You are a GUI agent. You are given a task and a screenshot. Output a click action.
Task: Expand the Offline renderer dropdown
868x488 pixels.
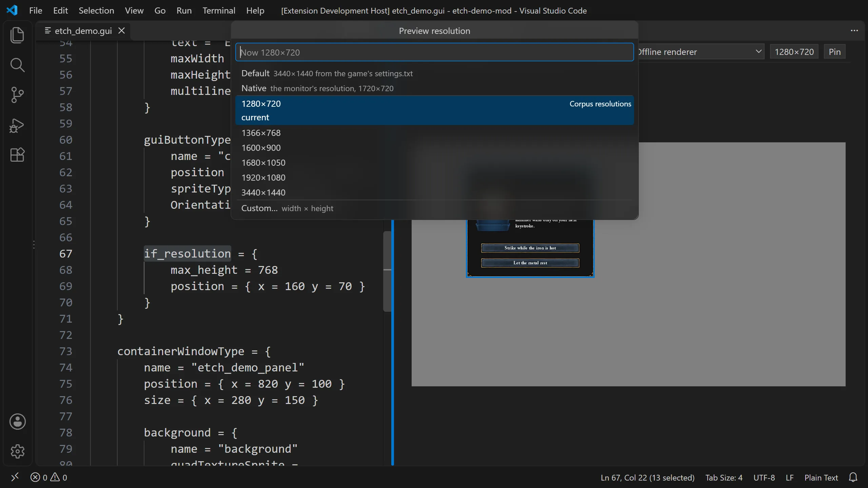[701, 52]
